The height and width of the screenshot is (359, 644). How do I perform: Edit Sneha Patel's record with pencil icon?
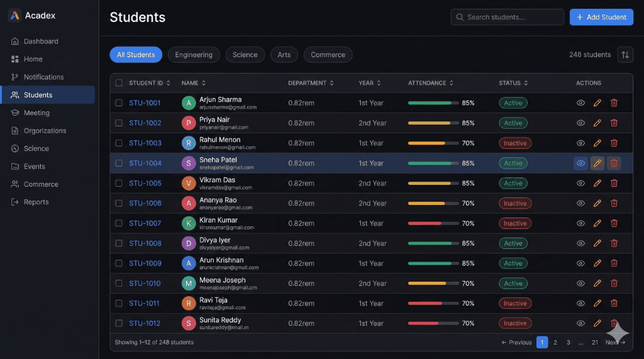coord(597,163)
